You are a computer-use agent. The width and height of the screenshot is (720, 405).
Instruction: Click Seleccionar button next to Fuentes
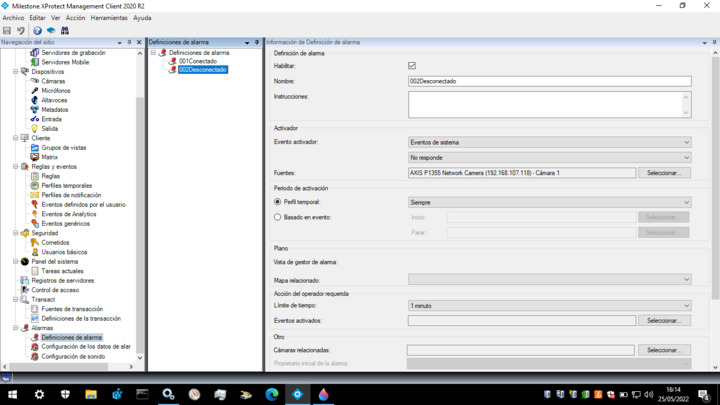[663, 173]
